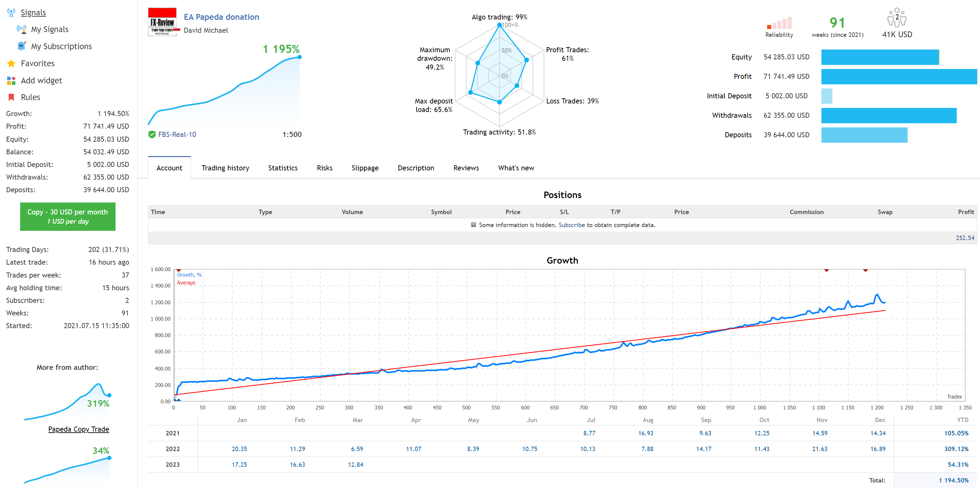Click Total growth value 1 194.50%
Screen dimensions: 980x490
click(x=953, y=480)
